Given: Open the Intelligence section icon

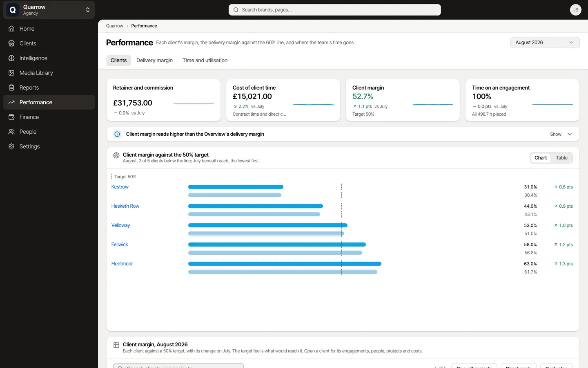Looking at the screenshot, I should [11, 58].
